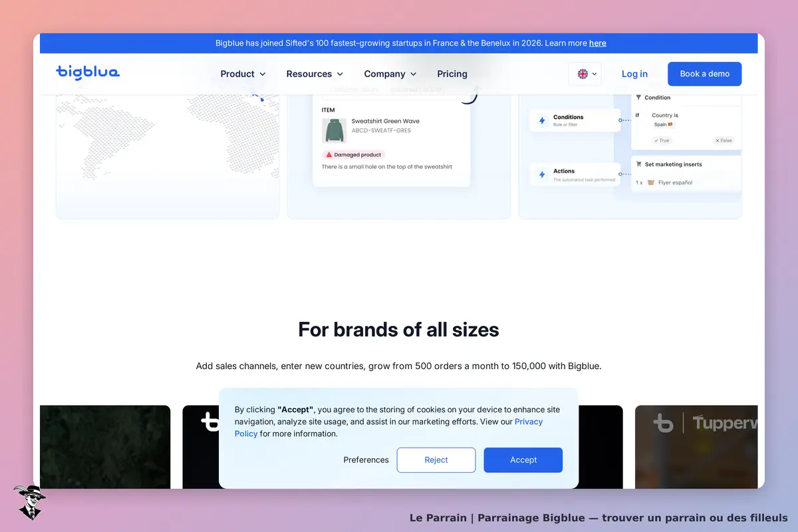This screenshot has width=798, height=532.
Task: Open the UK flag language selector
Action: 585,74
